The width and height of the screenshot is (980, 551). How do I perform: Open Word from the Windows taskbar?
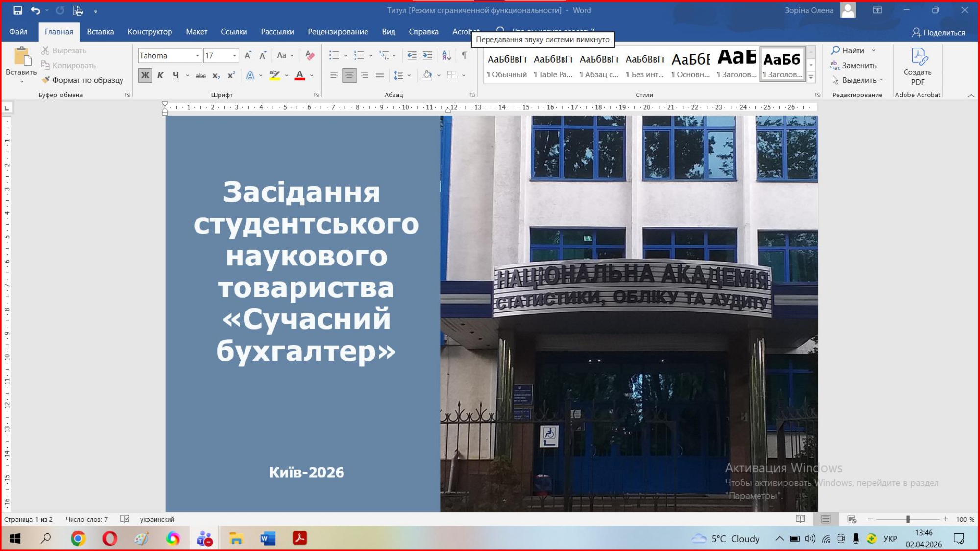tap(268, 539)
